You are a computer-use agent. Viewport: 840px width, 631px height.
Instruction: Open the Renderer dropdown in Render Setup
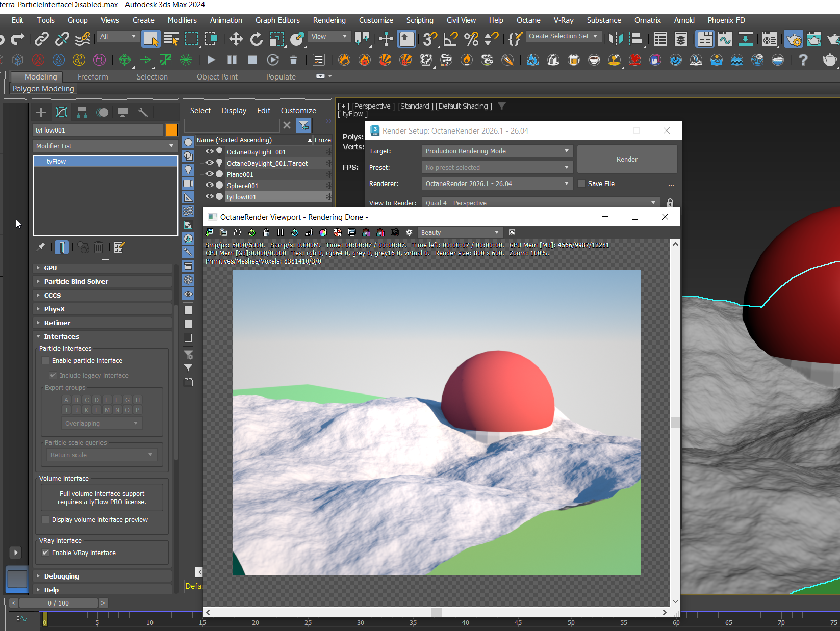[497, 183]
